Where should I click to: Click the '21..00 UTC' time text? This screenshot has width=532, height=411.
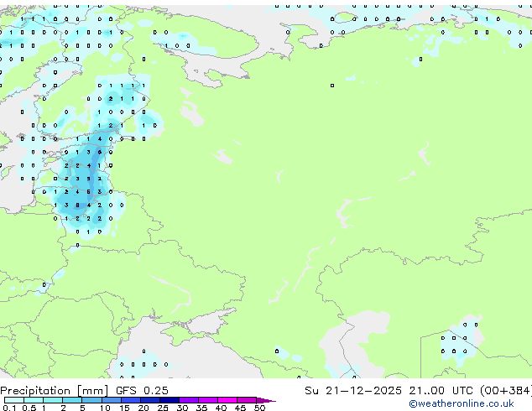point(441,391)
